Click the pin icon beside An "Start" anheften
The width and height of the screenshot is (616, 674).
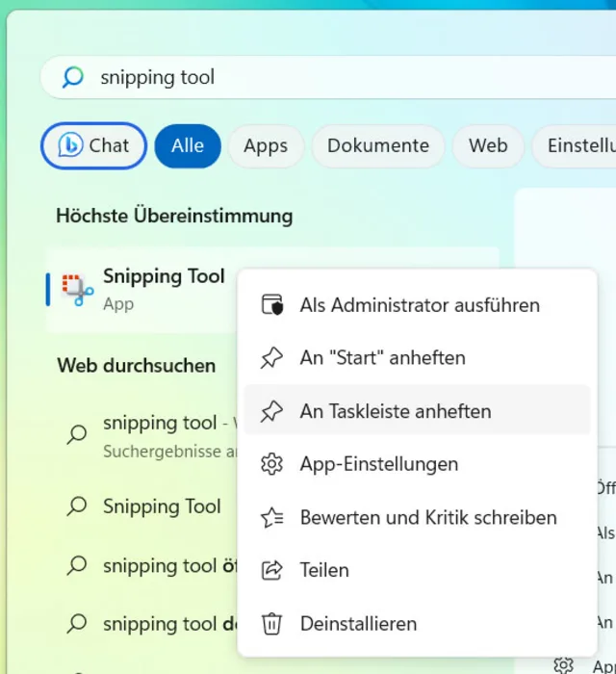272,358
